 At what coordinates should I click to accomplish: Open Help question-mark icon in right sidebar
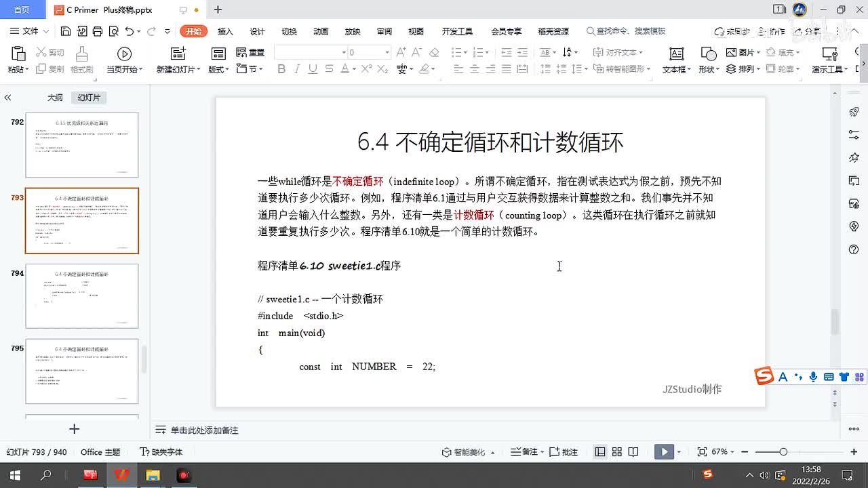pos(854,250)
